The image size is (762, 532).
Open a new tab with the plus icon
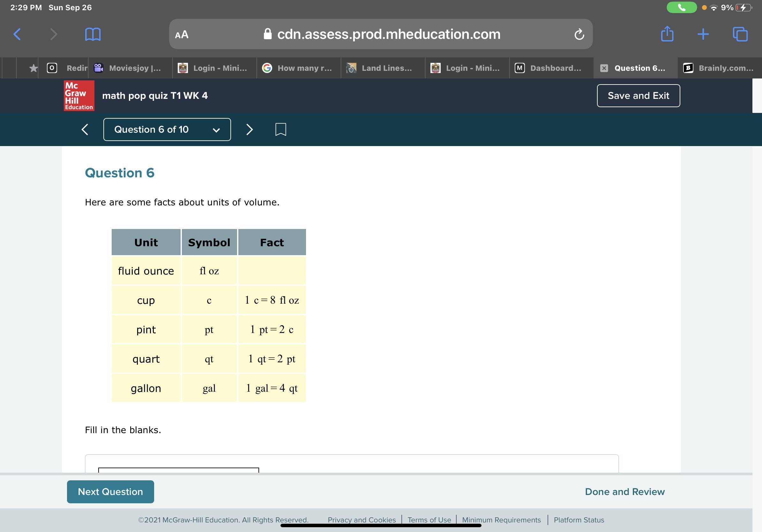(703, 34)
